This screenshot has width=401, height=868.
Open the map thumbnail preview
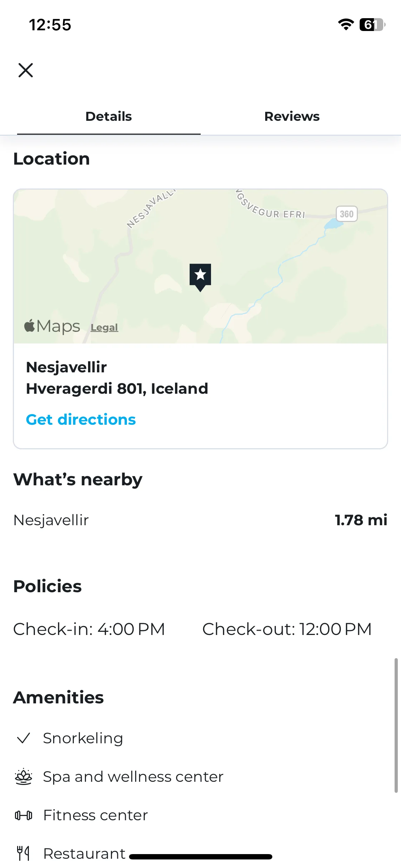(x=200, y=266)
